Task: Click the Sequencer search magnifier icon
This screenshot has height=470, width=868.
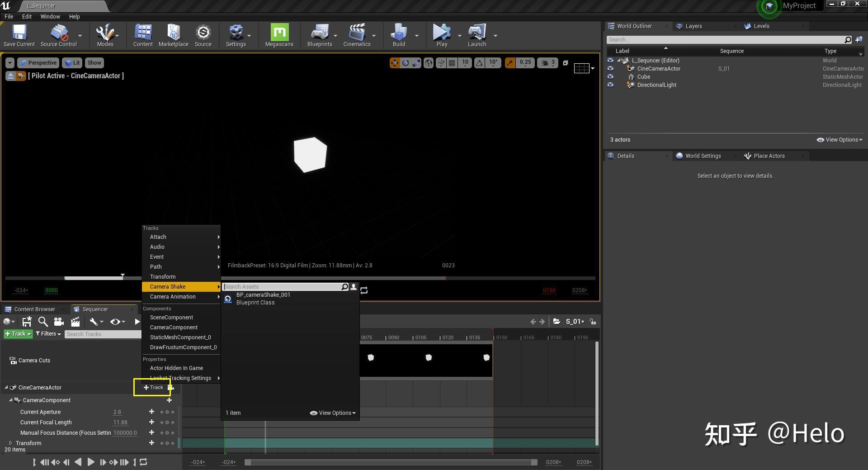Action: pyautogui.click(x=43, y=322)
